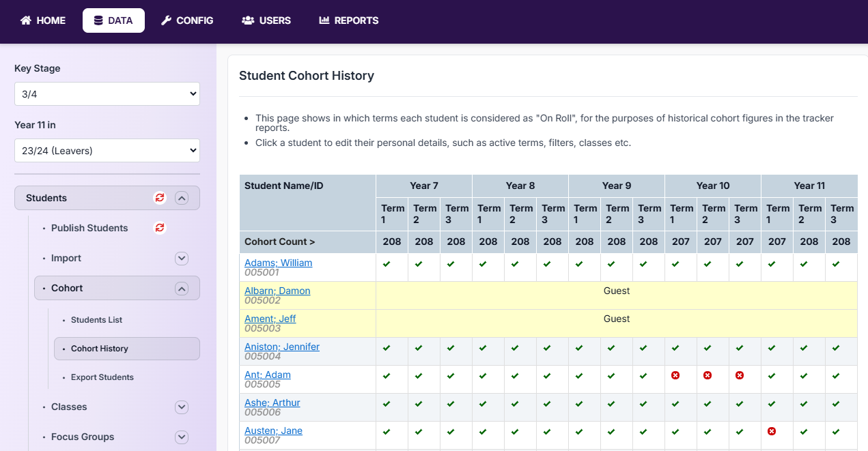Toggle Adams; William's Year 7 Term 1 checkmark
Image resolution: width=868 pixels, height=451 pixels.
pyautogui.click(x=387, y=264)
